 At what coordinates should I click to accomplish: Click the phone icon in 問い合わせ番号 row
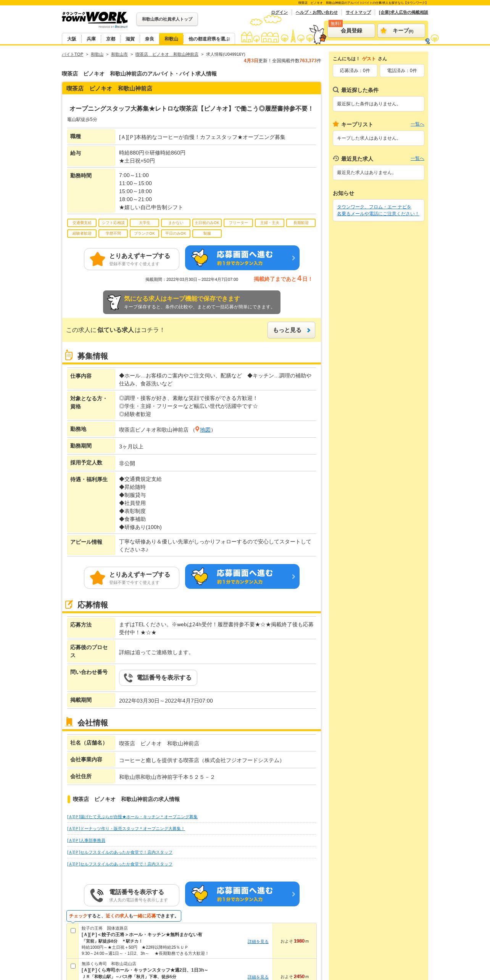[x=128, y=678]
